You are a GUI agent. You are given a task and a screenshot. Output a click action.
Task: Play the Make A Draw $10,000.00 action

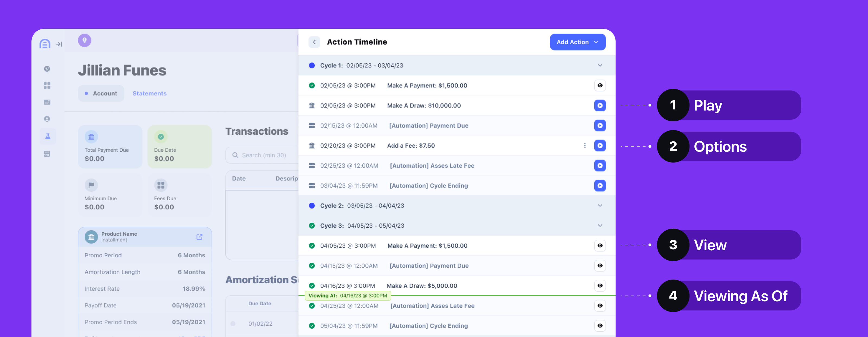click(x=599, y=105)
